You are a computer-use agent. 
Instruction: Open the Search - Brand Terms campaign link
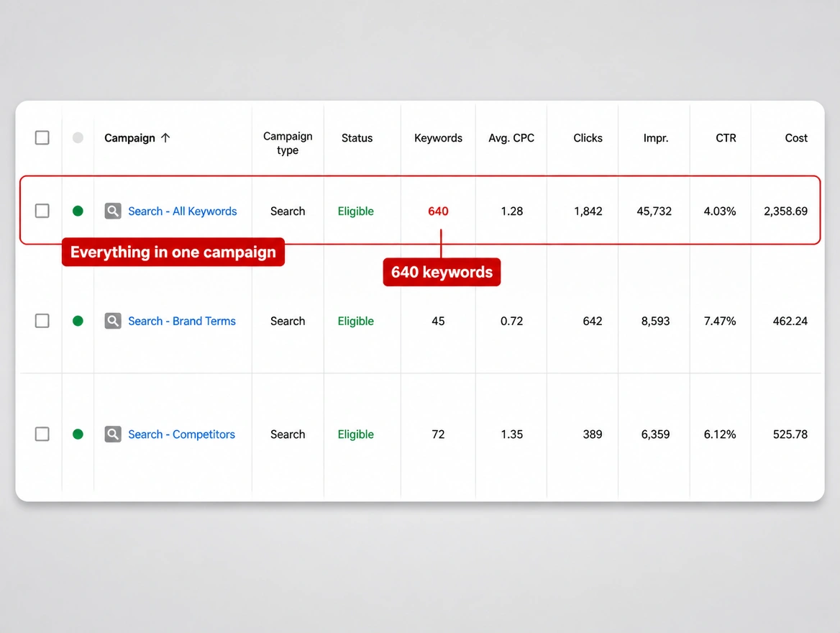click(182, 321)
